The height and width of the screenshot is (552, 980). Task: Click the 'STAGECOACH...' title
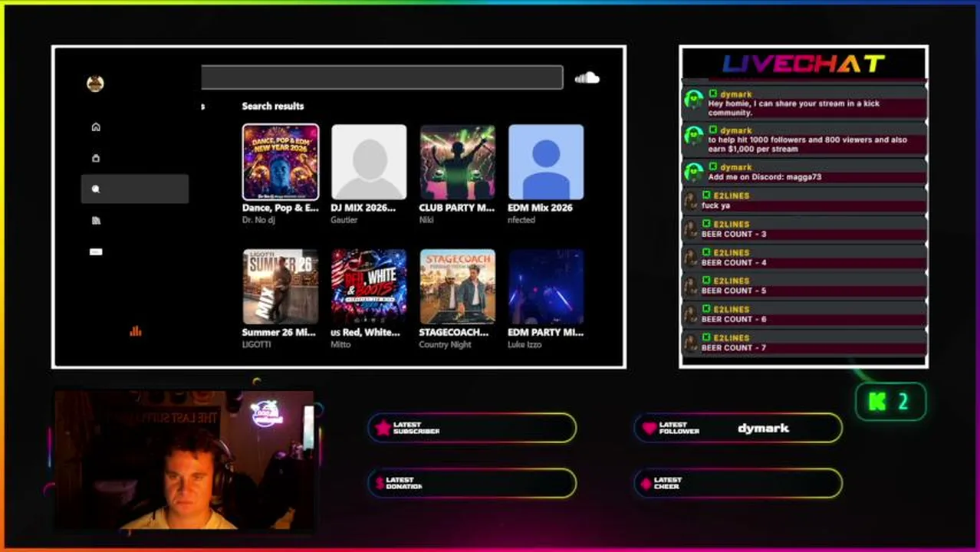(x=454, y=333)
